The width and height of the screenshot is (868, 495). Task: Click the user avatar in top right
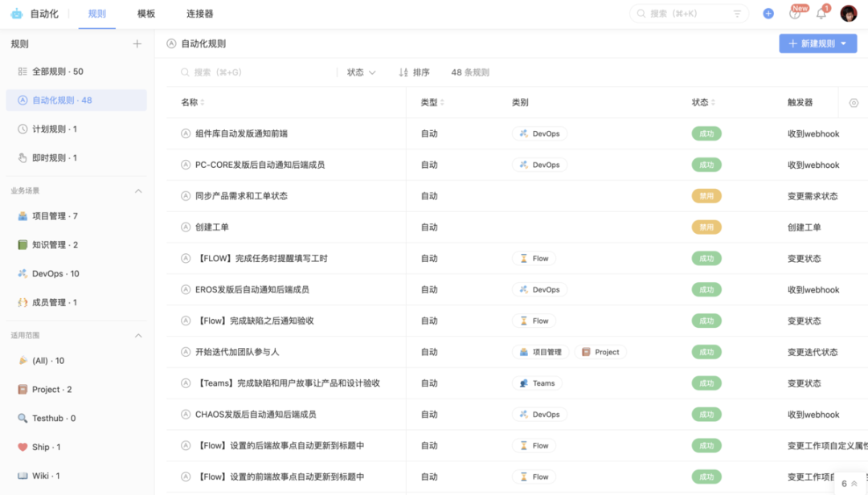[x=849, y=14]
